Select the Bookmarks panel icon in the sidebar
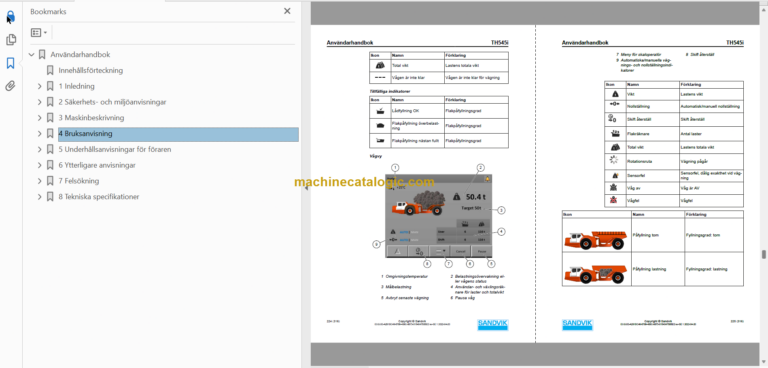The height and width of the screenshot is (368, 768). (11, 63)
